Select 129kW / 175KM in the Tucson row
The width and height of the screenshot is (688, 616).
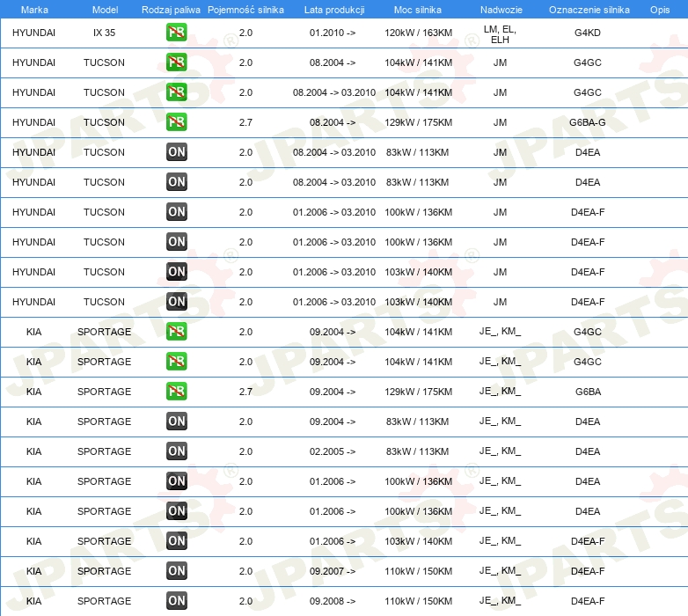pyautogui.click(x=418, y=122)
